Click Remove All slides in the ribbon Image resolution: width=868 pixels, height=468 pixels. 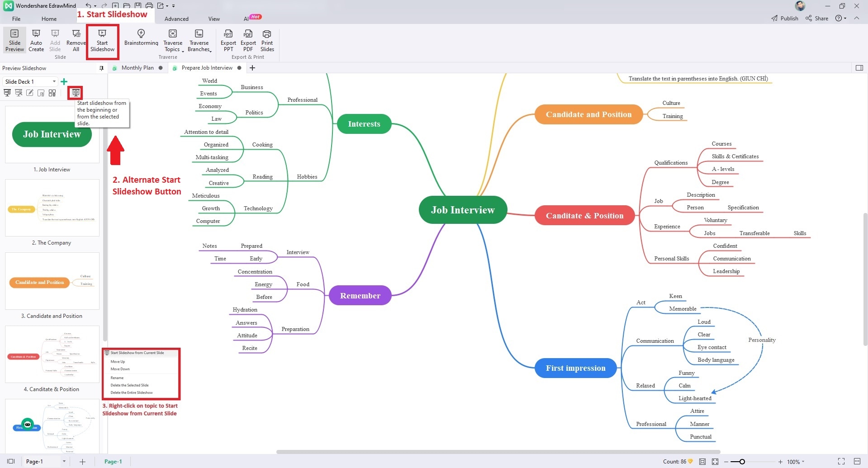(x=76, y=40)
